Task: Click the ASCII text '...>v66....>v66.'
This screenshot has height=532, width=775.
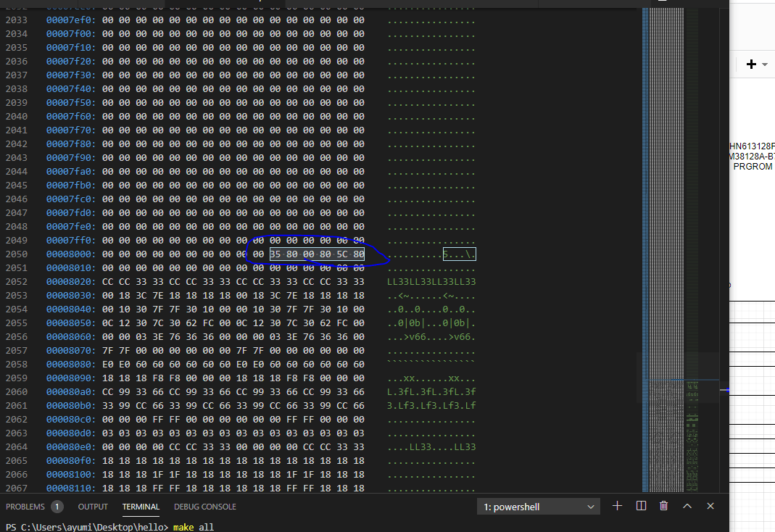Action: pyautogui.click(x=431, y=337)
